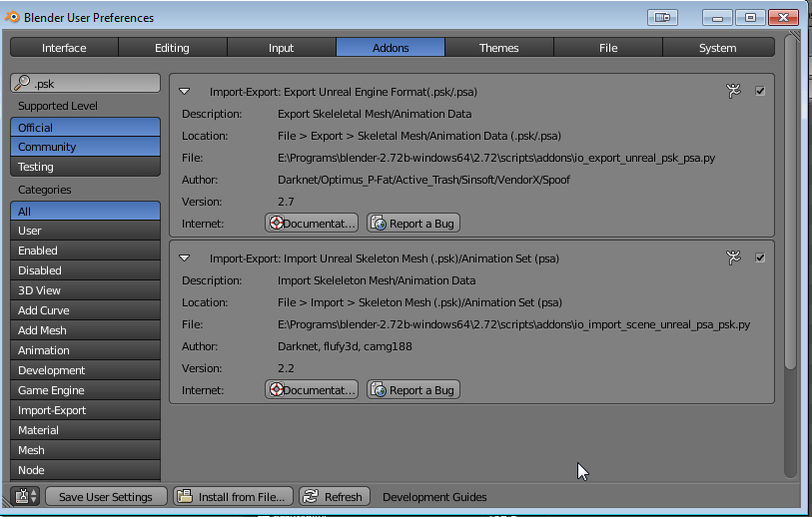Click the Refresh button
812x517 pixels.
point(335,496)
